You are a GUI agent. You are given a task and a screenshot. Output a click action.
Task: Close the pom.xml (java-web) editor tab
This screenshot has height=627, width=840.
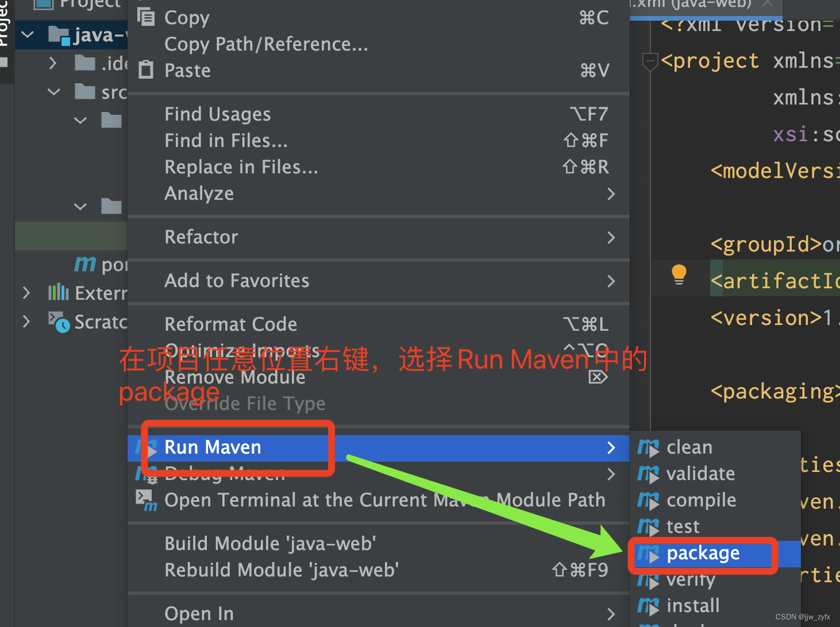(768, 3)
